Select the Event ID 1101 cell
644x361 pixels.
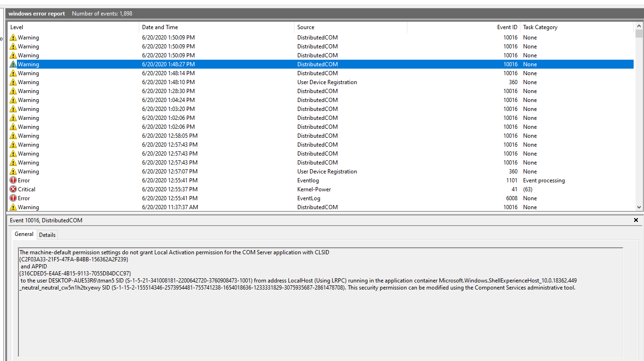512,180
